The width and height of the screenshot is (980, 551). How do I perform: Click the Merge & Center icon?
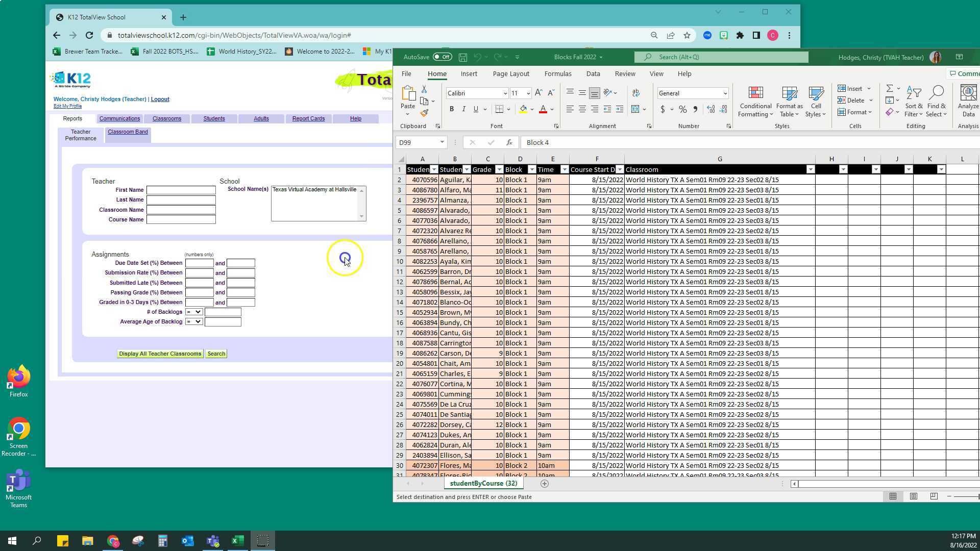click(x=635, y=109)
